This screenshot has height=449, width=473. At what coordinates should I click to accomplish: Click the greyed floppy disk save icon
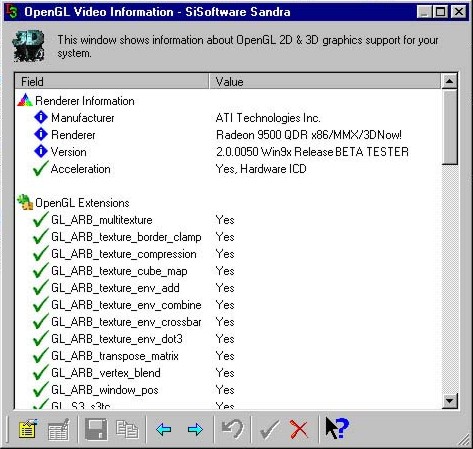coord(96,429)
